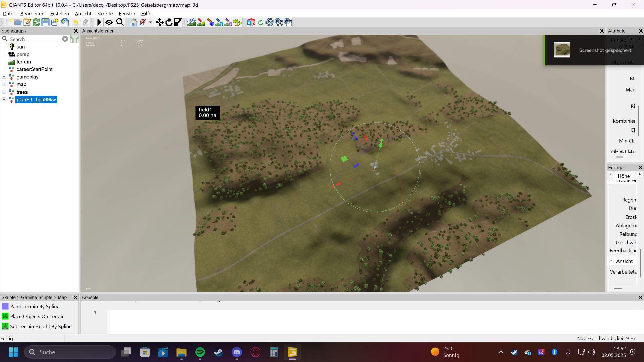Run Paint Terrain By Spline script

pos(35,306)
